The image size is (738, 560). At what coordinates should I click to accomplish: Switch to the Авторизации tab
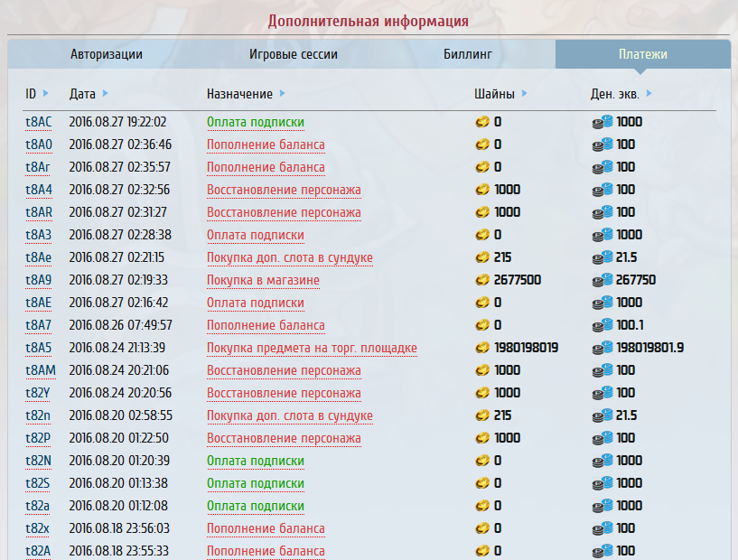(107, 54)
